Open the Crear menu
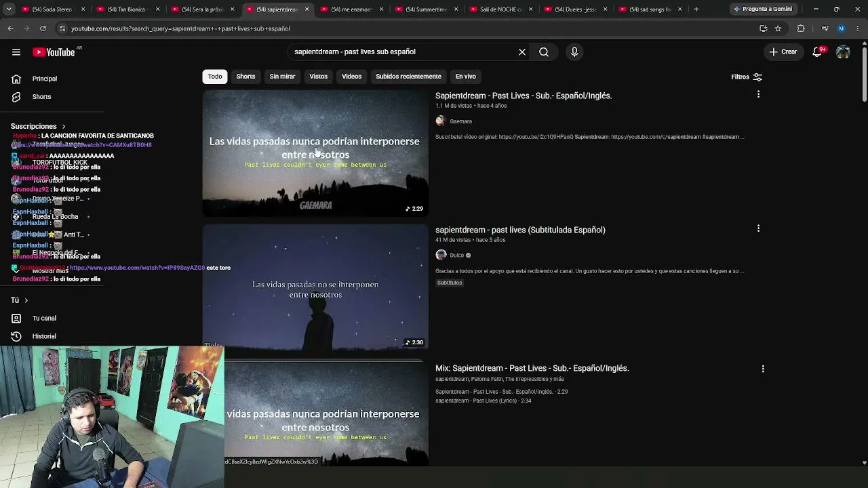 (x=783, y=52)
